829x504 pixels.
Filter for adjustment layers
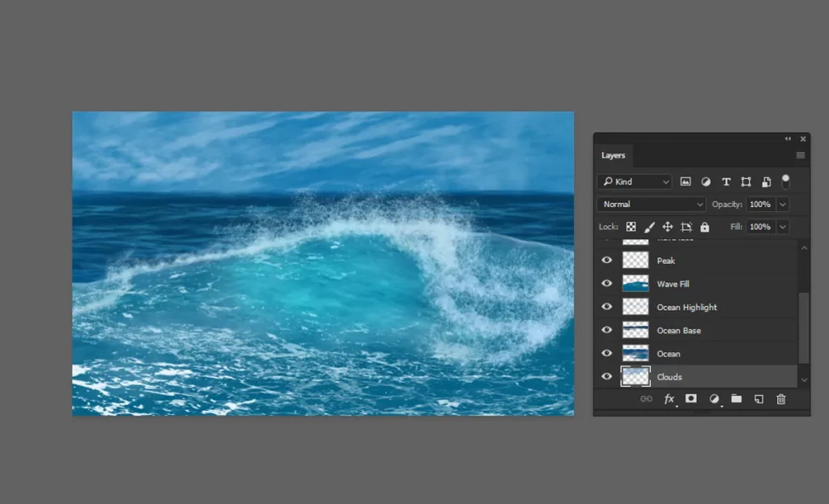pyautogui.click(x=706, y=181)
